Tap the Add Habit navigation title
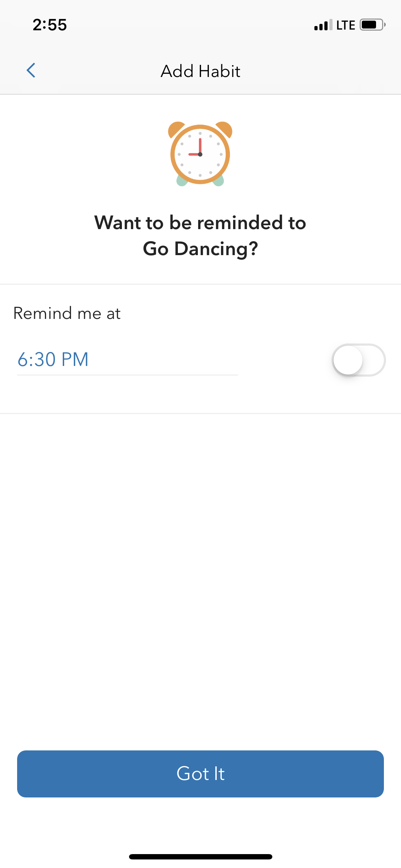The width and height of the screenshot is (401, 868). [200, 71]
